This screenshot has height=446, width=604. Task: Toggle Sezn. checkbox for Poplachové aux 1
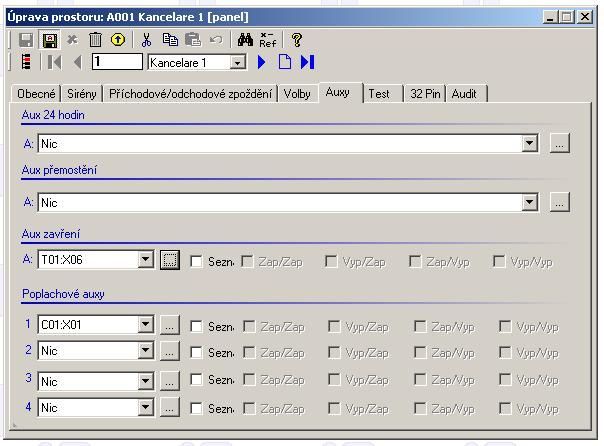[x=197, y=326]
